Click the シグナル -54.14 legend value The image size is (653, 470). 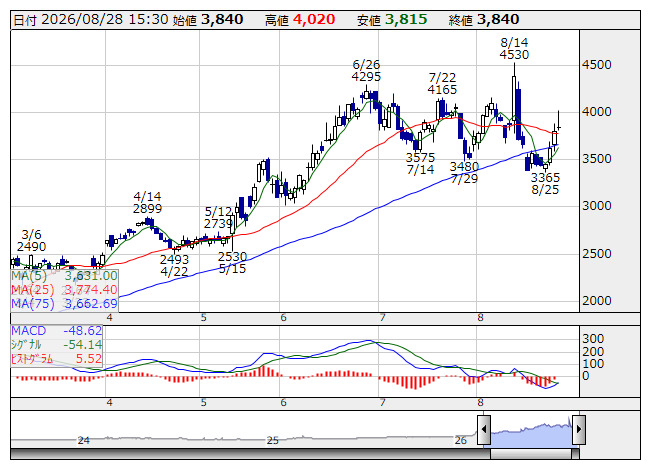[57, 344]
